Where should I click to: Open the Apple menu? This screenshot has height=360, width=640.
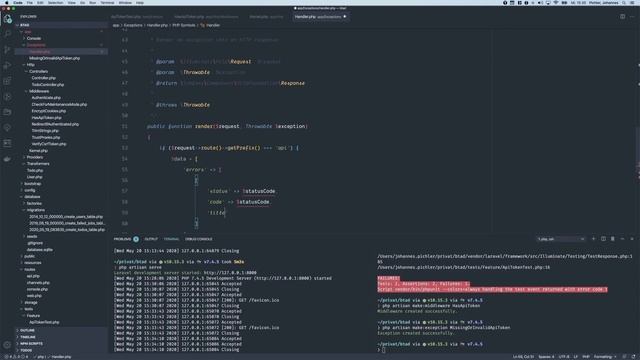[7, 2]
